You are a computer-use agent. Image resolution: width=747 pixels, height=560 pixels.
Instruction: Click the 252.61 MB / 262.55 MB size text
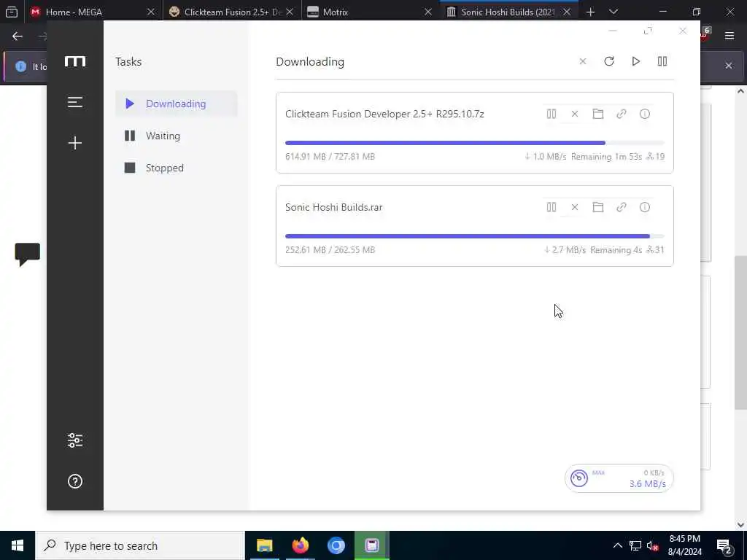pyautogui.click(x=330, y=249)
